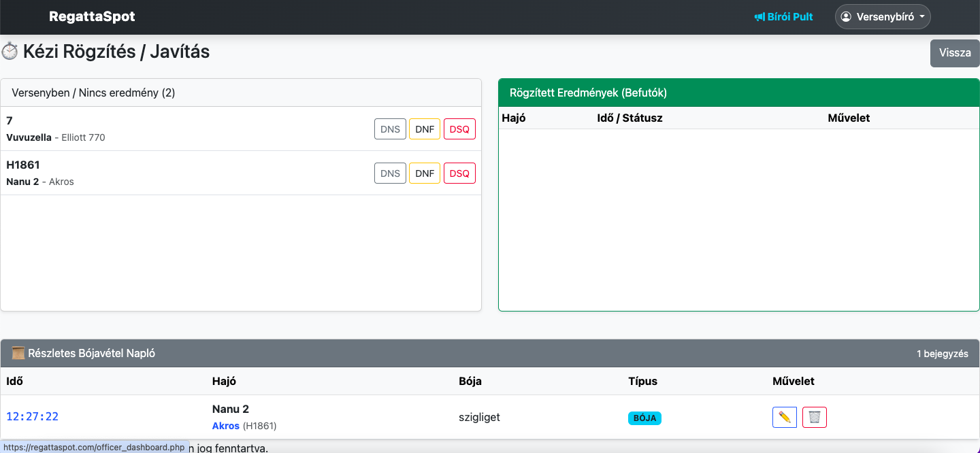Mark Vuvuzella as DSQ
Viewport: 980px width, 453px height.
[x=459, y=129]
